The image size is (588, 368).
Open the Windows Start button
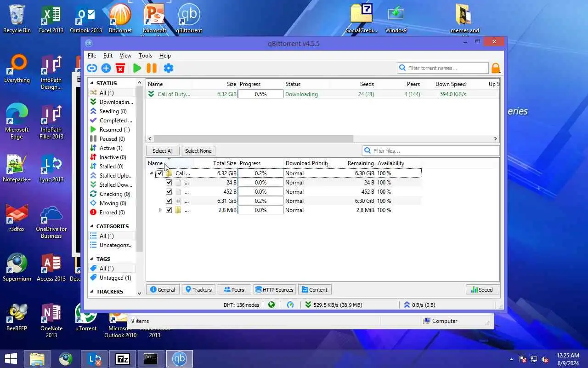pyautogui.click(x=11, y=359)
